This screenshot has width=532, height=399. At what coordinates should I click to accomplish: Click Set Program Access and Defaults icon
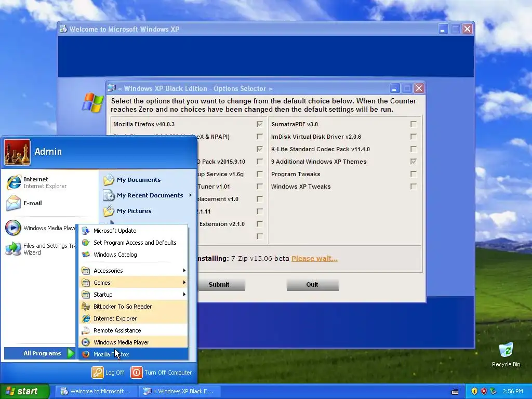[x=86, y=243]
